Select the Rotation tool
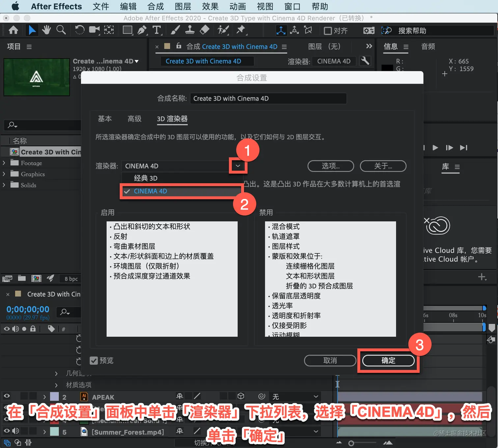 [x=79, y=30]
